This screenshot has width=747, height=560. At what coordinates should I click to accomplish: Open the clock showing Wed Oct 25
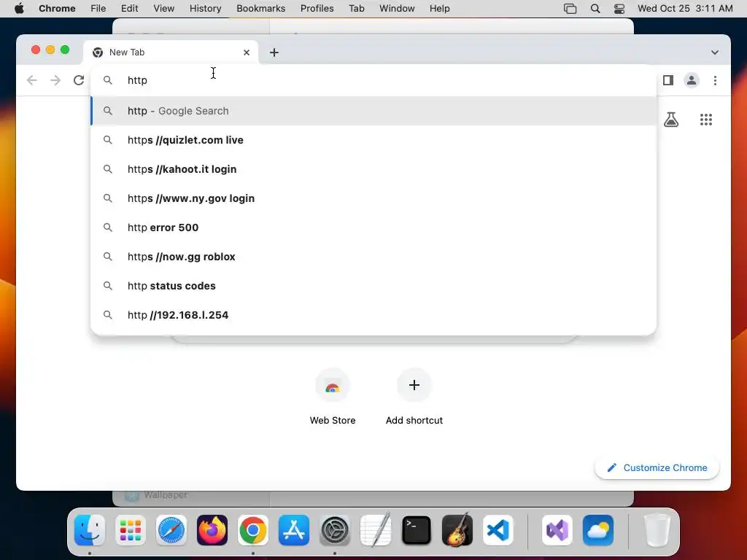click(684, 9)
